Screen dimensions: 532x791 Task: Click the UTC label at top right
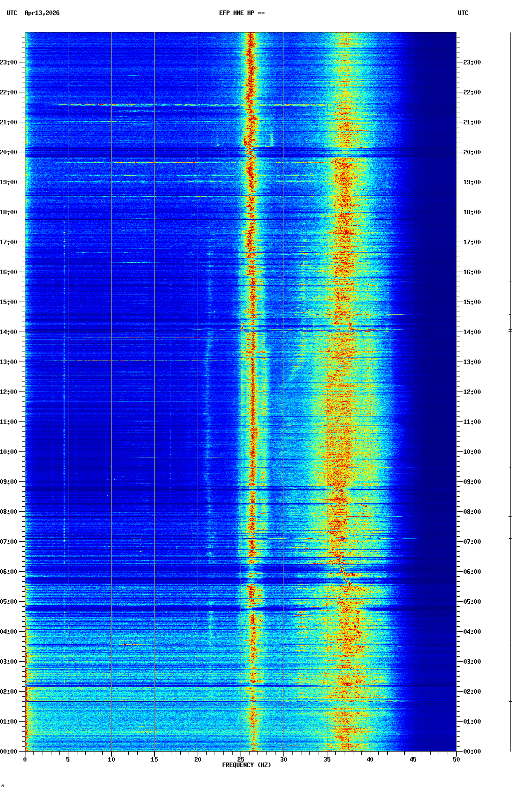[x=463, y=13]
